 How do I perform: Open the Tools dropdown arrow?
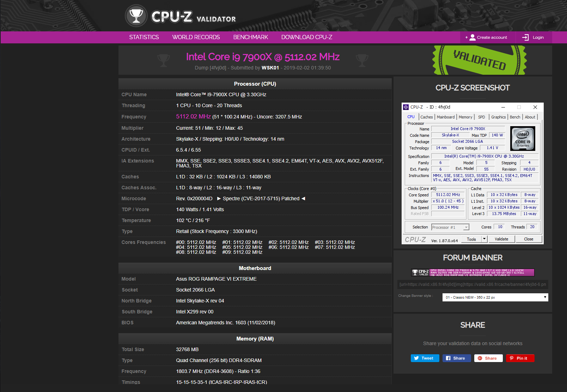[484, 239]
